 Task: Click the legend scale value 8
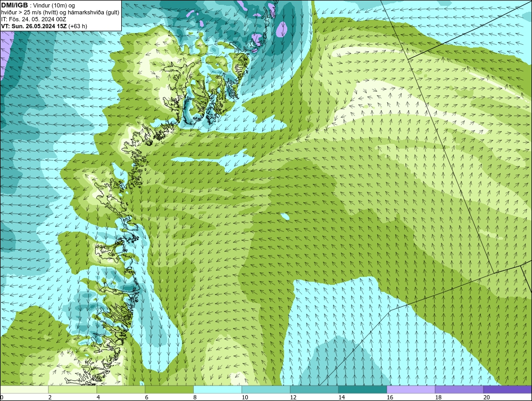coord(195,397)
